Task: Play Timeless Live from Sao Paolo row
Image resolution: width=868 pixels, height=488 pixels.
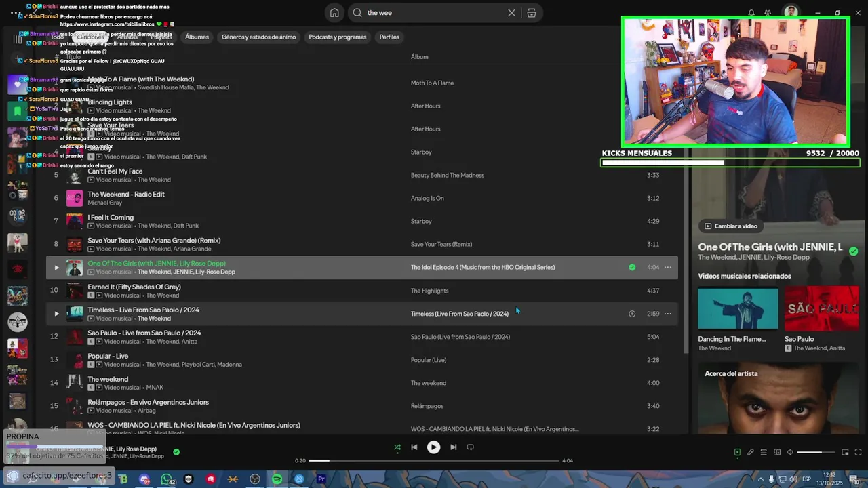Action: [x=56, y=314]
